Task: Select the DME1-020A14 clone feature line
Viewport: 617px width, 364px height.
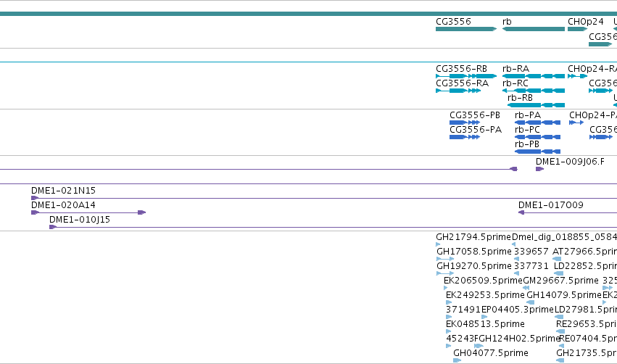Action: coord(88,212)
